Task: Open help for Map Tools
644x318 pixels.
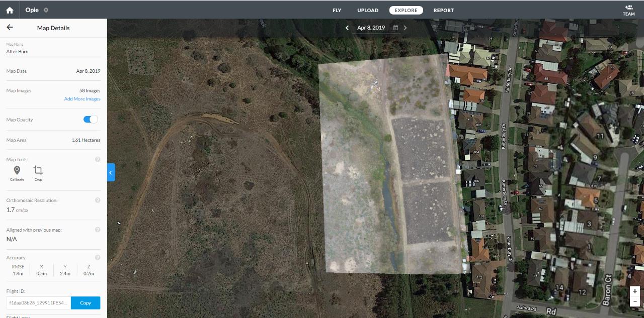Action: [98, 159]
